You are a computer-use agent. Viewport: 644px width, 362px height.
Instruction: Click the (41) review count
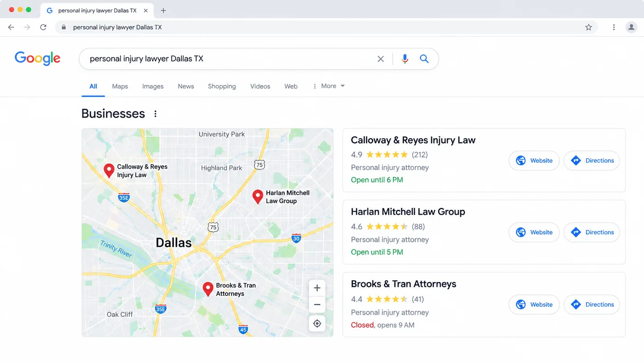coord(418,299)
